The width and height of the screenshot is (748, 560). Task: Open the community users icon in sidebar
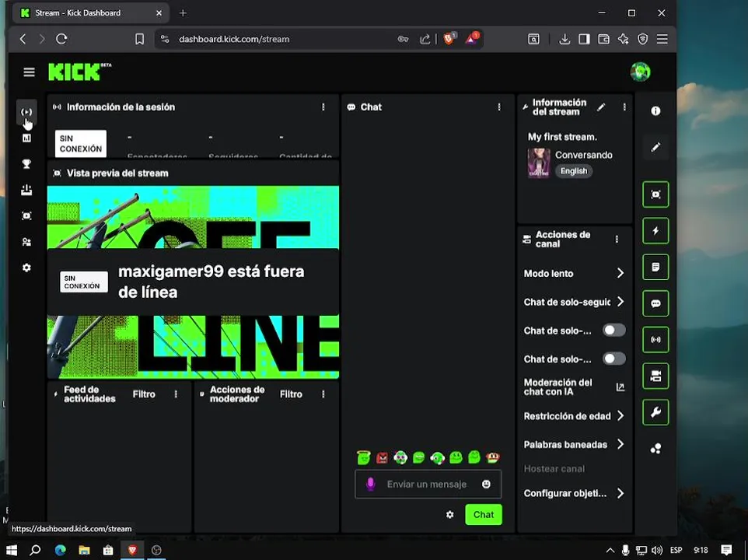point(26,242)
